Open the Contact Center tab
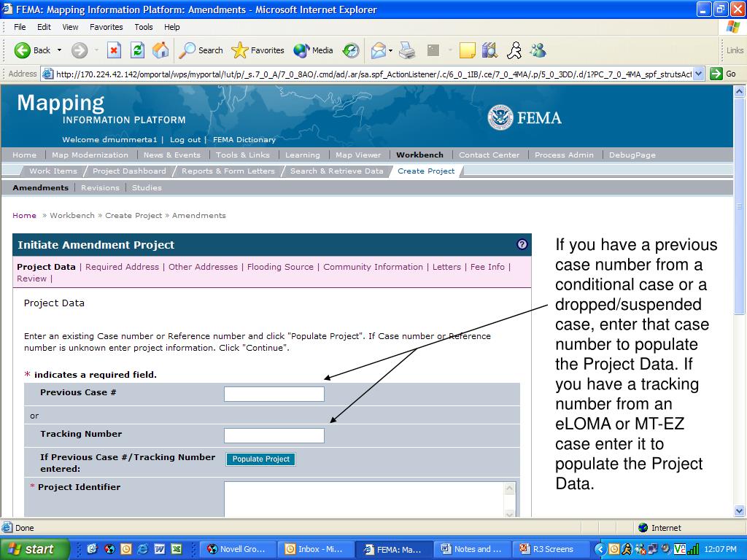The width and height of the screenshot is (747, 560). (489, 155)
